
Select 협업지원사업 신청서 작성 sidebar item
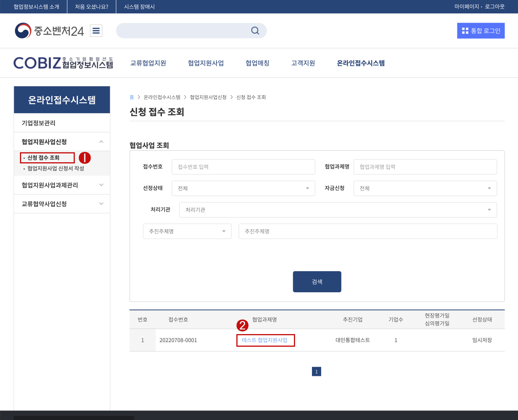(56, 168)
